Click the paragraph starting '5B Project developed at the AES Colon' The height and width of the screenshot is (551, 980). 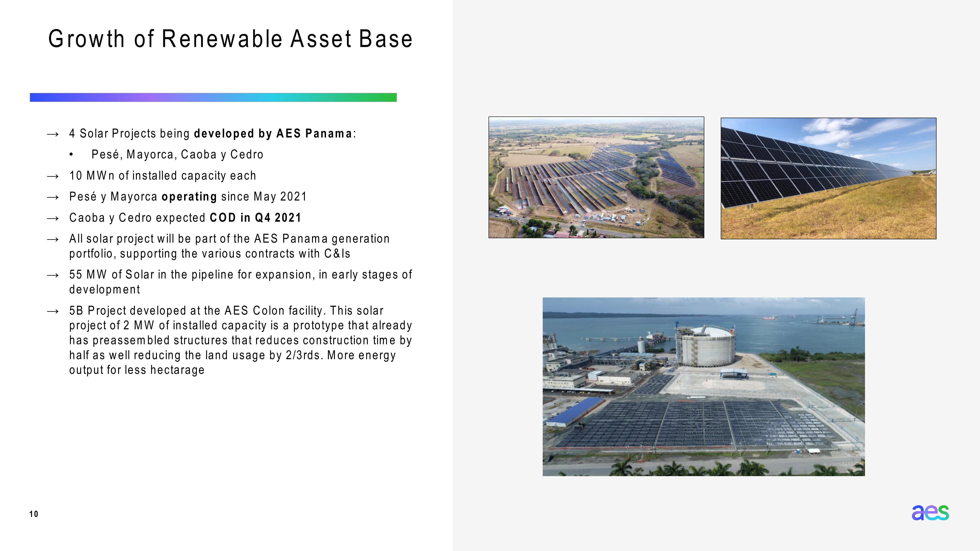(240, 340)
